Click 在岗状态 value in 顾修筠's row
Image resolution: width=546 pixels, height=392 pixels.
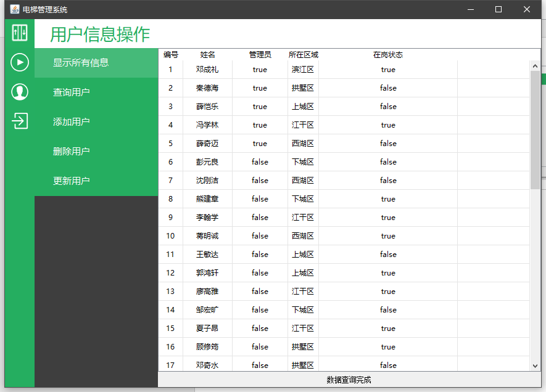[388, 347]
